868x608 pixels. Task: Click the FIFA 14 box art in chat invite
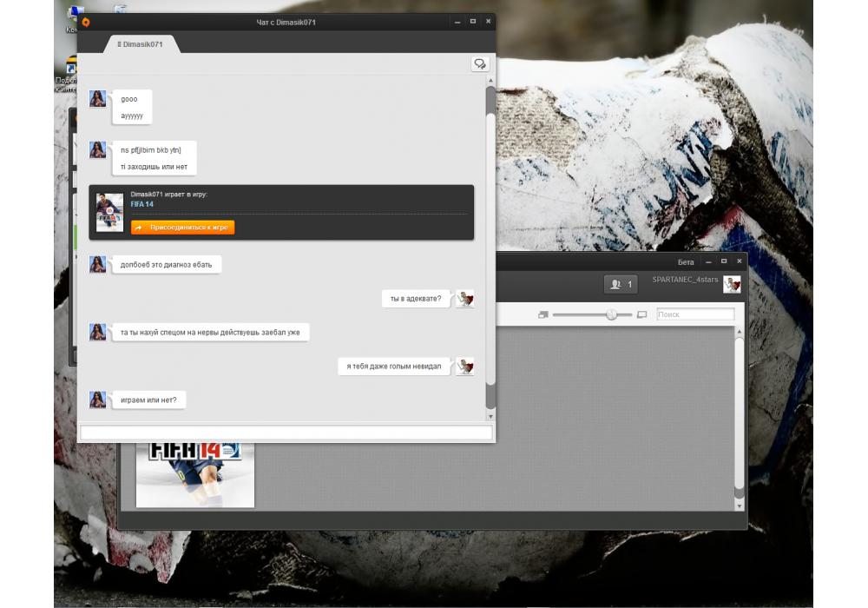tap(109, 213)
